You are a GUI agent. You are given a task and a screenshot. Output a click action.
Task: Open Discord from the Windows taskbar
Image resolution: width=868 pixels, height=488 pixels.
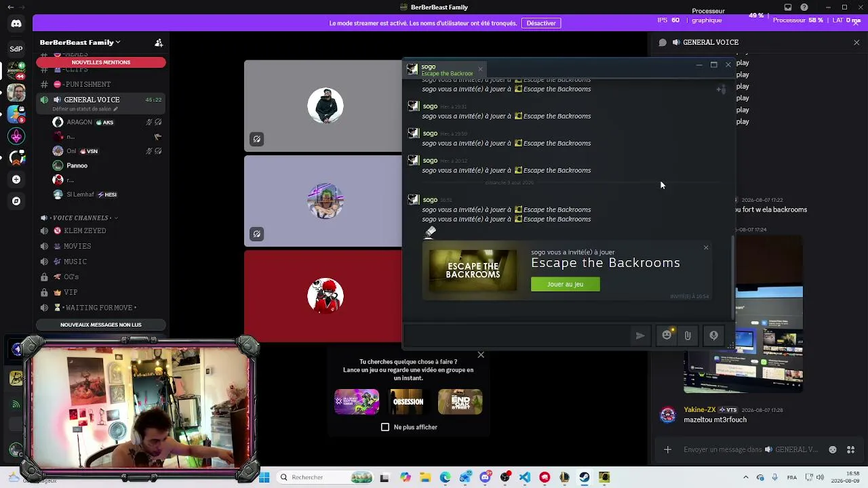pyautogui.click(x=485, y=477)
